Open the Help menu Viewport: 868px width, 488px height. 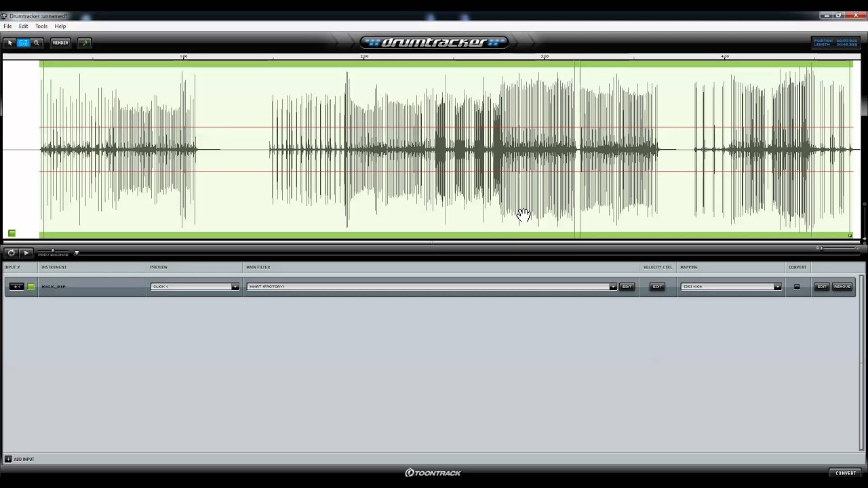(x=60, y=26)
